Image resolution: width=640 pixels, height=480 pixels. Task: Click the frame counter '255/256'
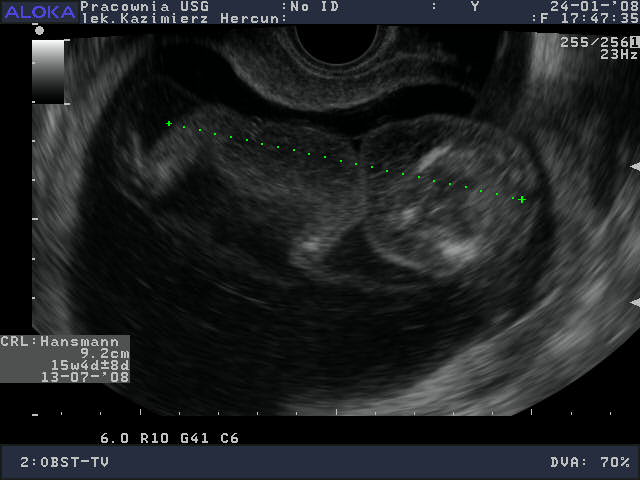pos(594,42)
